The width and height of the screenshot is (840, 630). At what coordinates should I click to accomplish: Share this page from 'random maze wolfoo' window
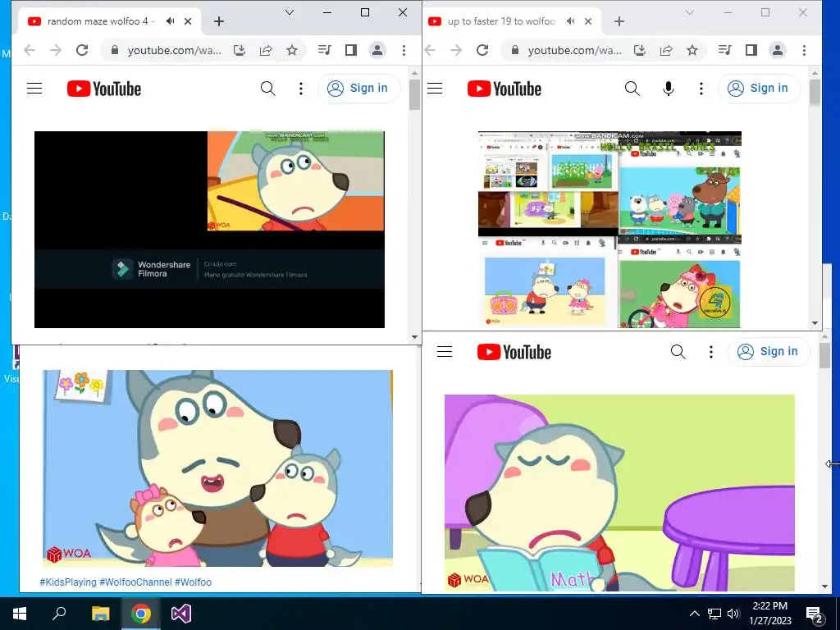[x=266, y=50]
